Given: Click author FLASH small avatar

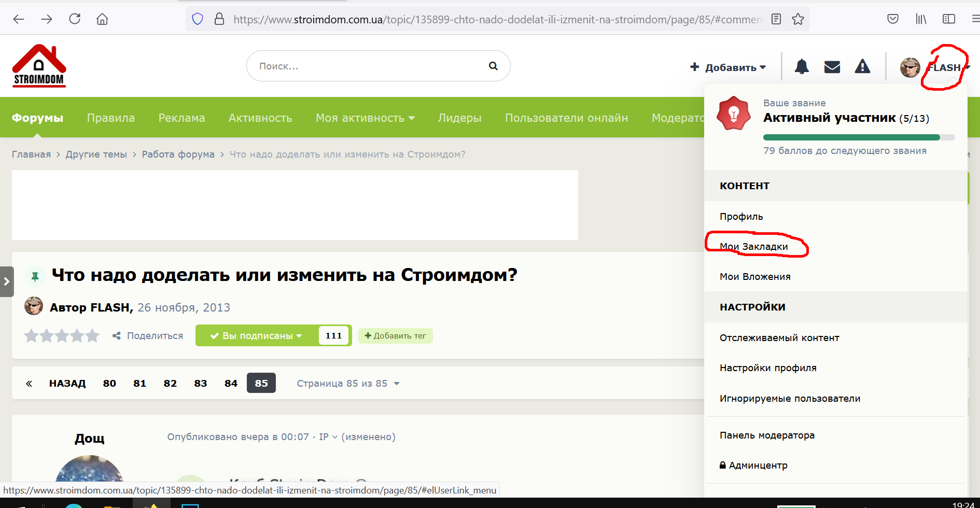Looking at the screenshot, I should coord(34,306).
